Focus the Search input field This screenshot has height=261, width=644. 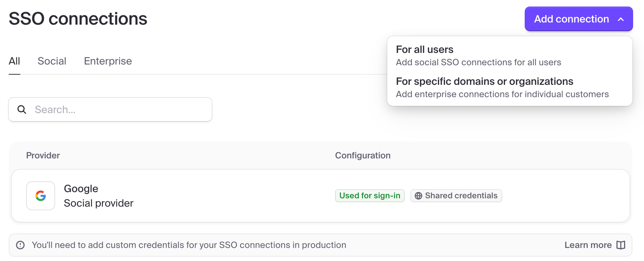tap(110, 109)
